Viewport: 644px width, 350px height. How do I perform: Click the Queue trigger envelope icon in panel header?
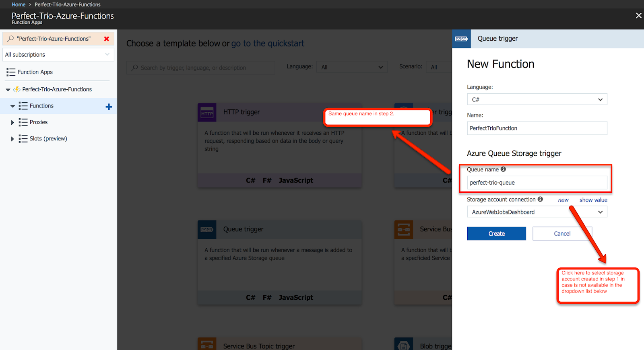[x=461, y=39]
